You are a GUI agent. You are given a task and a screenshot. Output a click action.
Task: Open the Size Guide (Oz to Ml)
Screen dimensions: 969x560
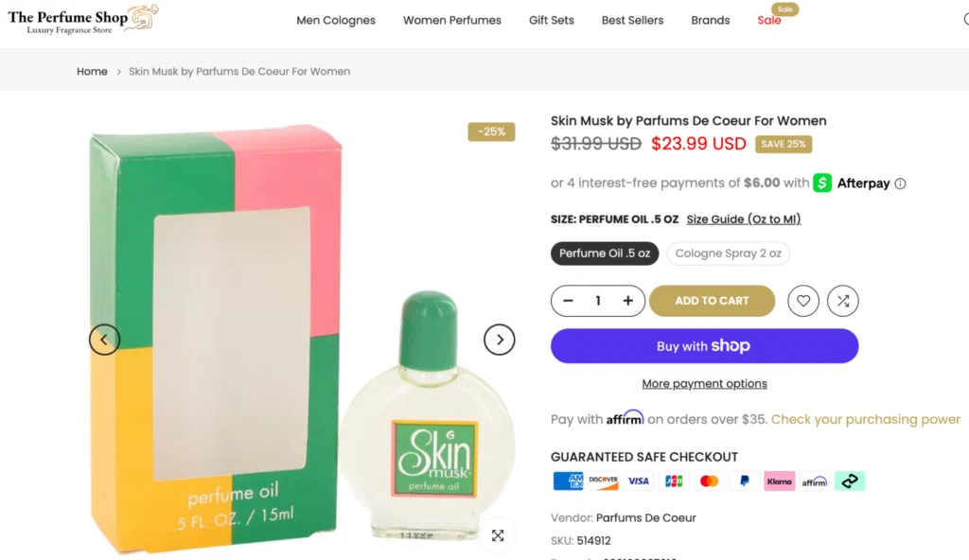pos(744,219)
